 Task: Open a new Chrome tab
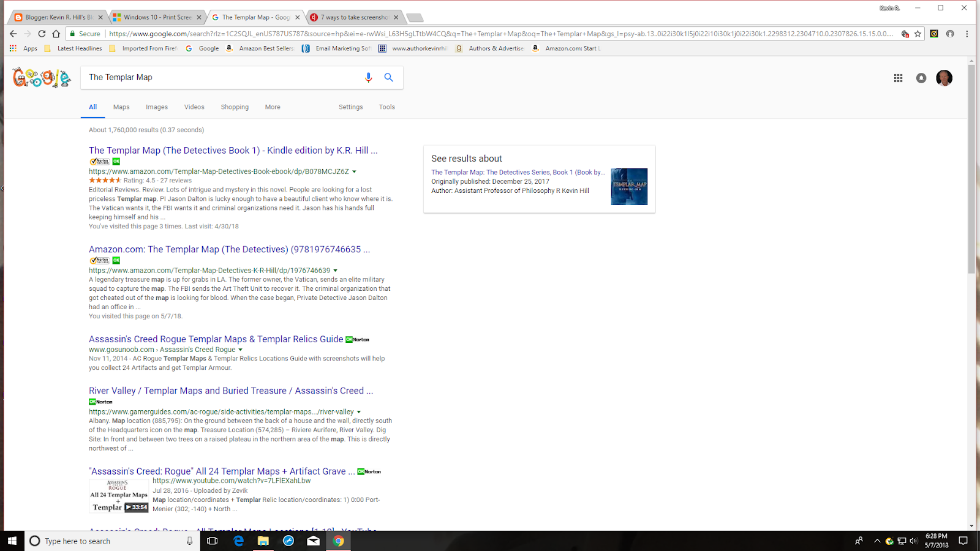[415, 17]
